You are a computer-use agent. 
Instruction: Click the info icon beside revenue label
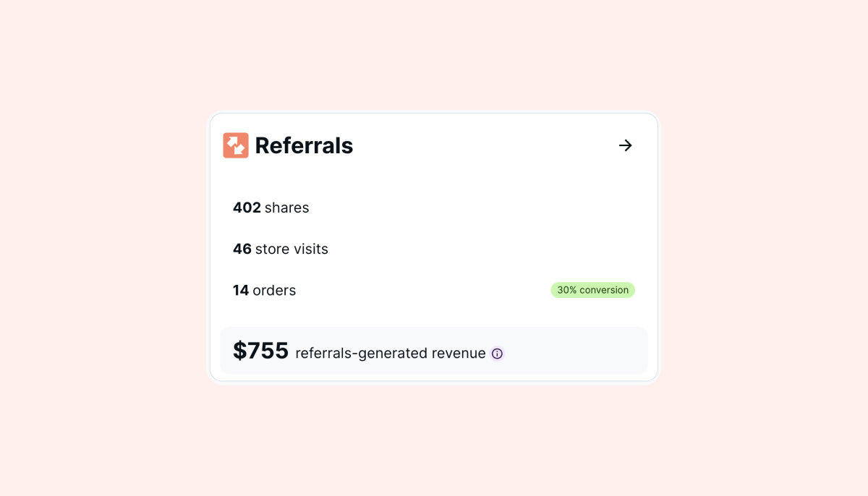click(497, 354)
